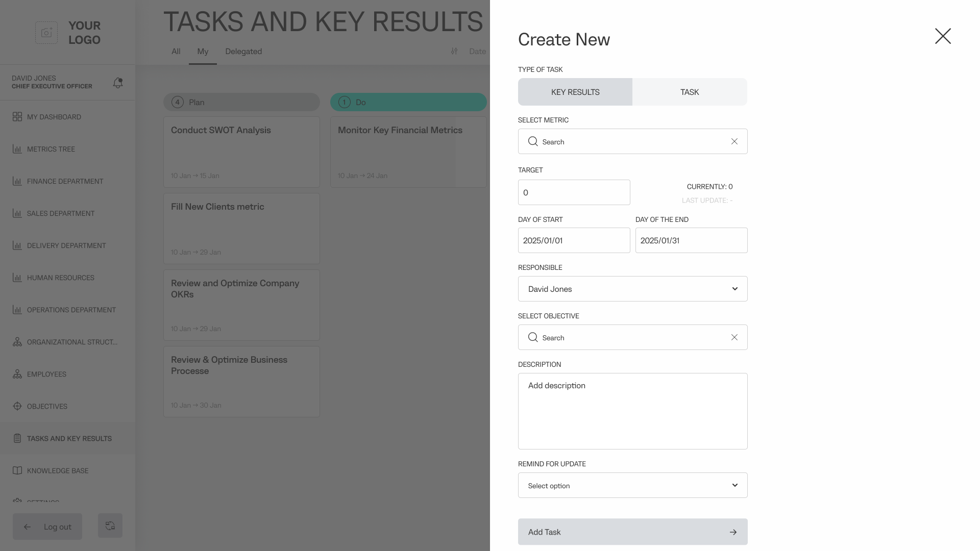Viewport: 980px width, 551px height.
Task: Switch to the All tab
Action: click(176, 52)
